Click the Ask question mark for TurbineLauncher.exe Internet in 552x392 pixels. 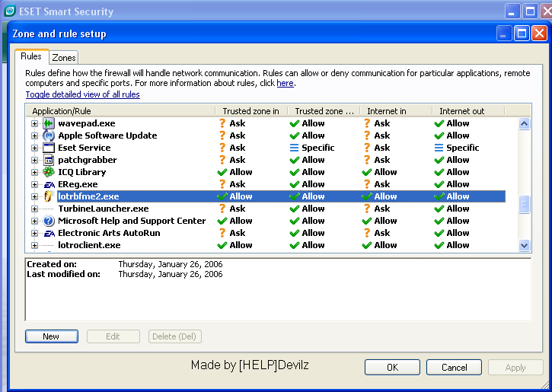point(367,209)
